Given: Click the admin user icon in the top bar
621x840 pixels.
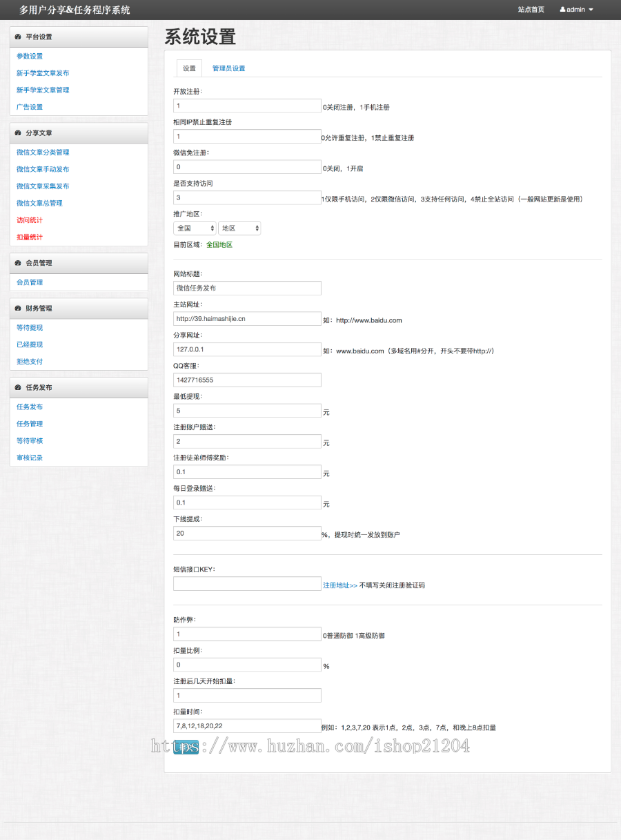Looking at the screenshot, I should 562,9.
